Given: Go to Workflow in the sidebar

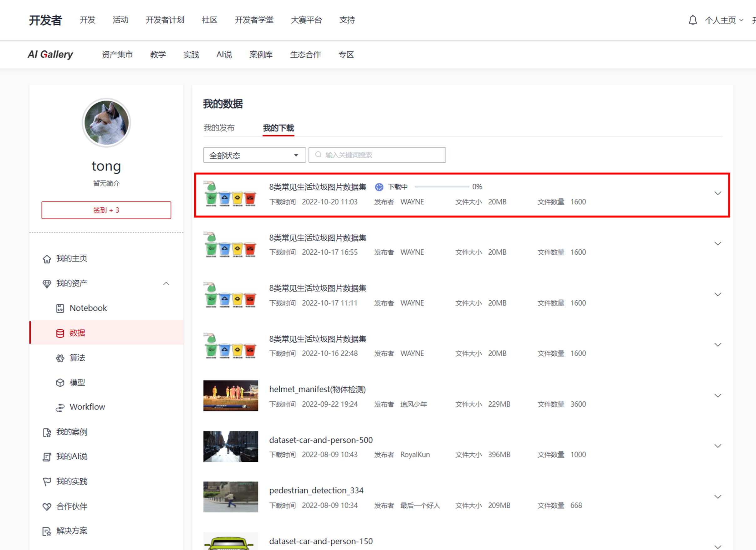Looking at the screenshot, I should point(87,407).
